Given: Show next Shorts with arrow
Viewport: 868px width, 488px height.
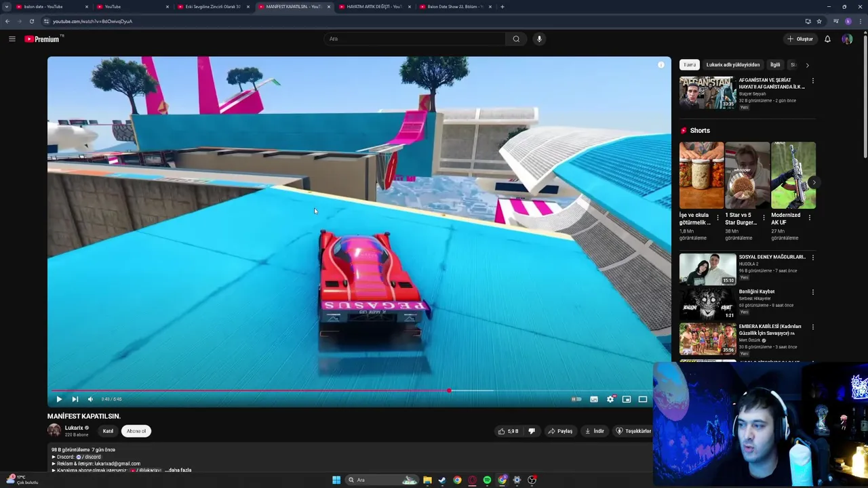Looking at the screenshot, I should (814, 182).
